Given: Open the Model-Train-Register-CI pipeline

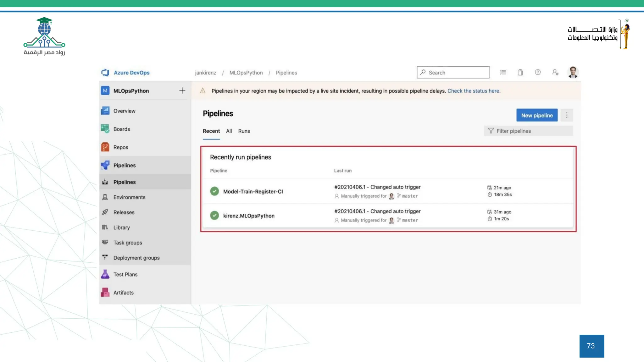Looking at the screenshot, I should click(253, 191).
